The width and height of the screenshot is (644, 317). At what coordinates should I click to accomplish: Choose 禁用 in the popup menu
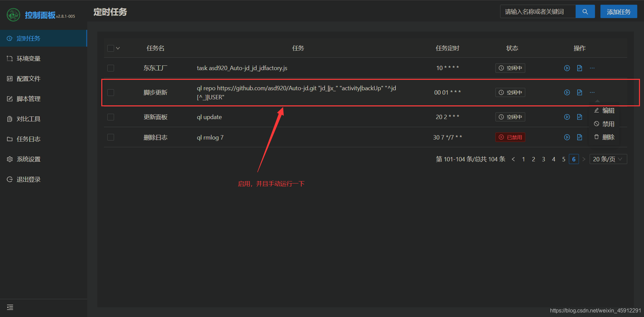(x=604, y=124)
